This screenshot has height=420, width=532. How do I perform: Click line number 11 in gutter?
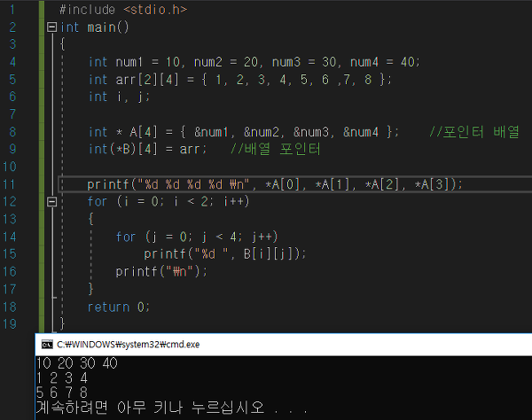click(x=9, y=184)
